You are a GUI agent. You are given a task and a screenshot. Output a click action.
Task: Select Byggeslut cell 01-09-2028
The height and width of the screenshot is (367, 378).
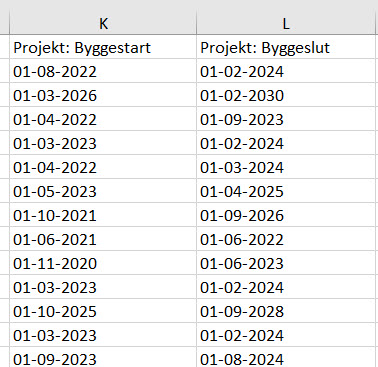point(287,311)
